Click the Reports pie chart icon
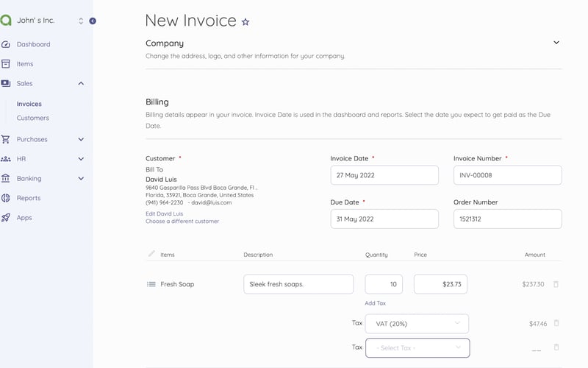This screenshot has height=368, width=588. pos(6,198)
